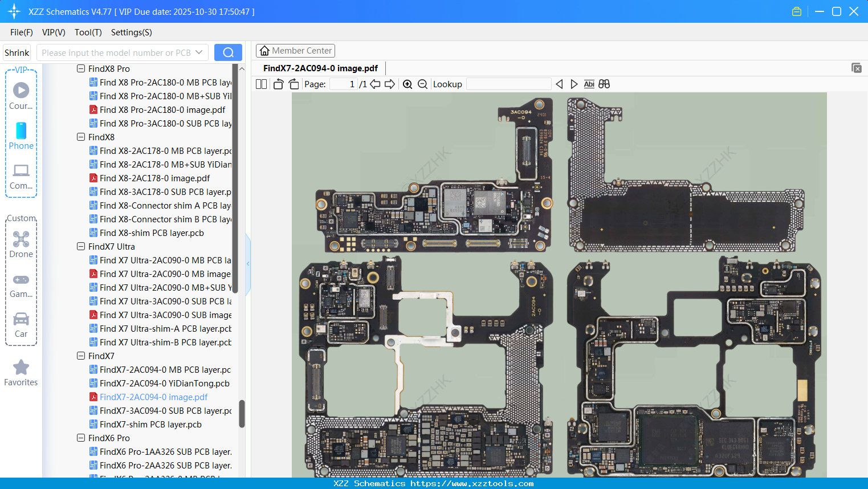Viewport: 868px width, 489px height.
Task: Open the Favorites star icon
Action: pyautogui.click(x=21, y=373)
